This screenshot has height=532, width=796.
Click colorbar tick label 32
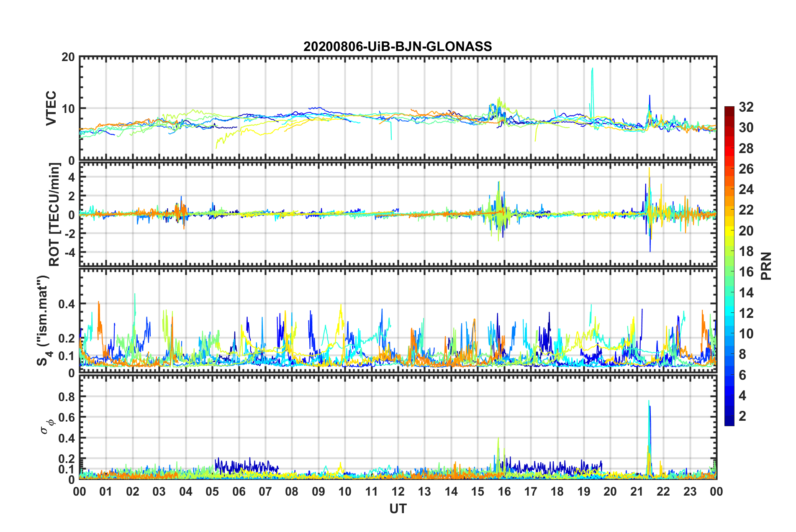pyautogui.click(x=746, y=107)
